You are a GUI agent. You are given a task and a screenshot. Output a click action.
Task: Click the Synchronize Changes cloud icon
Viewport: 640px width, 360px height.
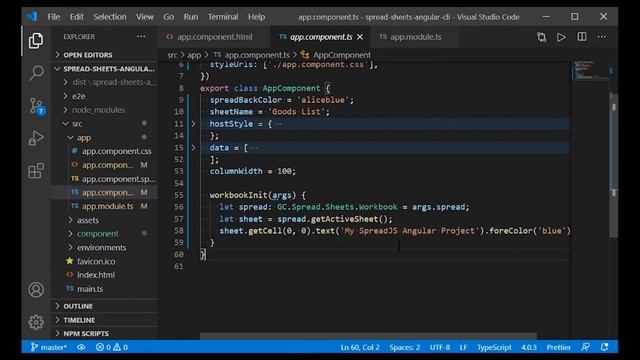[81, 347]
